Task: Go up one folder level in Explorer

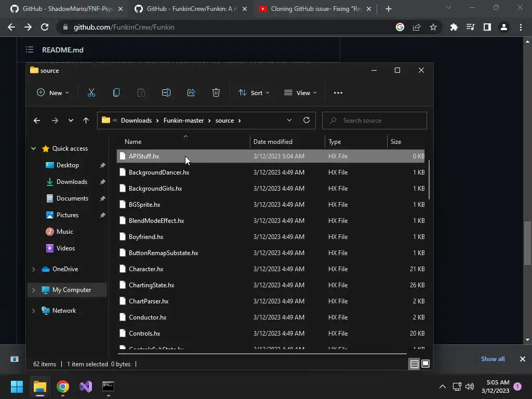Action: coord(86,121)
